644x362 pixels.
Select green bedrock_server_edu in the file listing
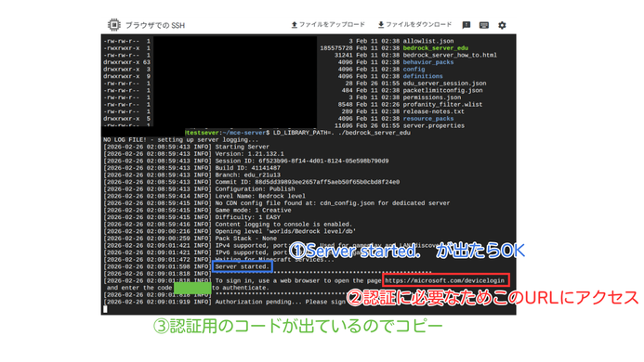pos(435,48)
